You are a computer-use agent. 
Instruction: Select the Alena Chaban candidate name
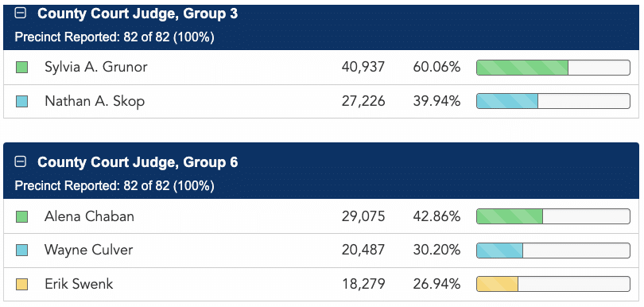coord(89,216)
